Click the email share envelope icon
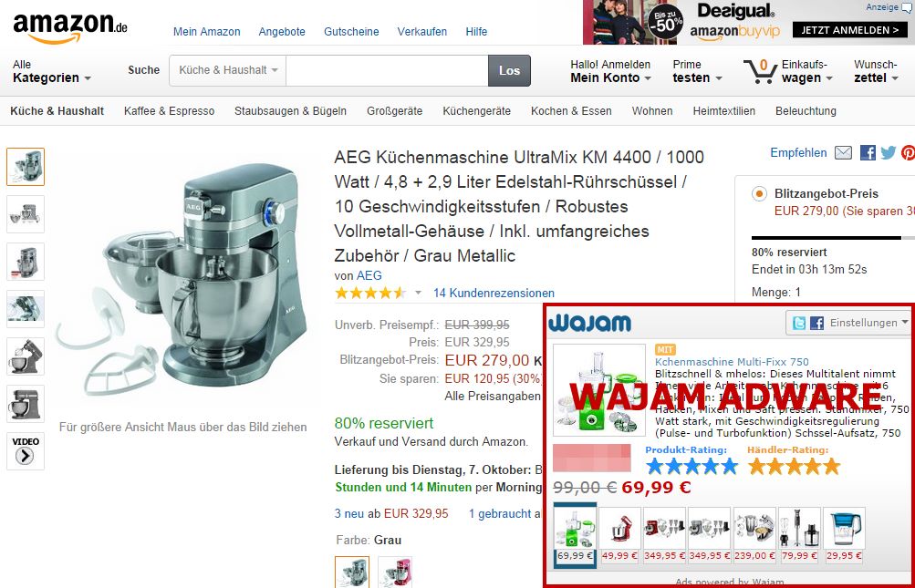915x588 pixels. 843,153
